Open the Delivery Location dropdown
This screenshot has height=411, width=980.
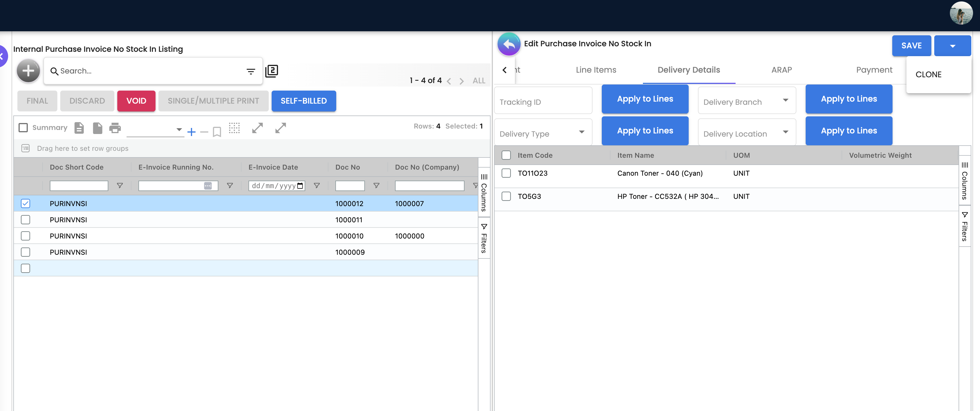click(746, 132)
